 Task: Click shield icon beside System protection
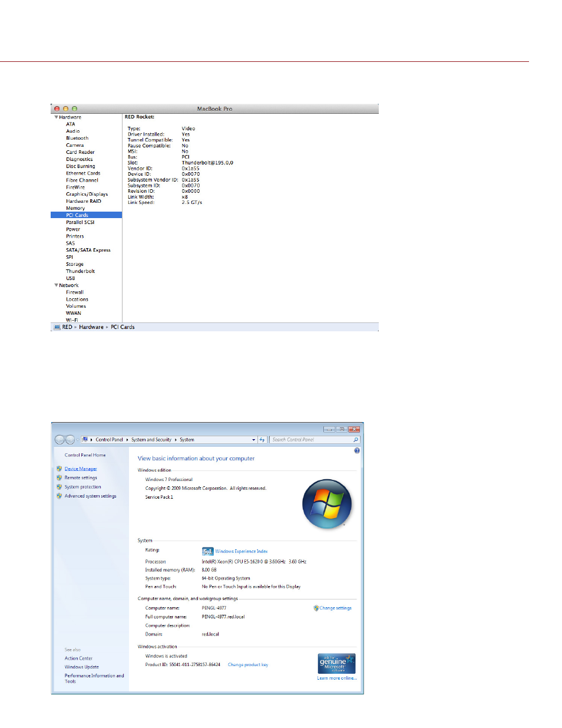pyautogui.click(x=59, y=487)
